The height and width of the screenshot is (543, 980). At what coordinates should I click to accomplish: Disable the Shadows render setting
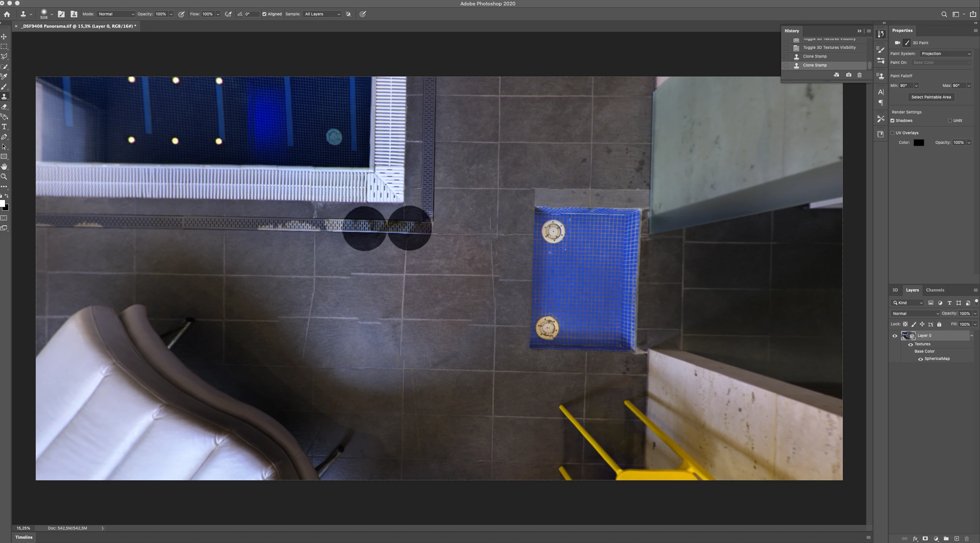click(892, 121)
